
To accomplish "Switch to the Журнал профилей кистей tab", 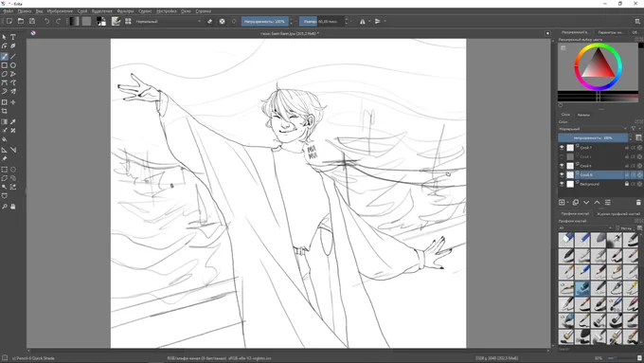I will click(617, 214).
